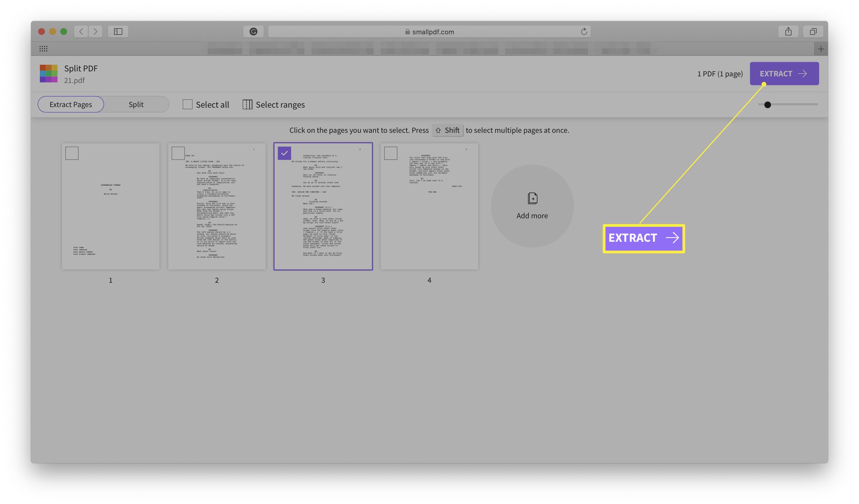This screenshot has width=859, height=504.
Task: Click the Extract Pages tab
Action: (x=70, y=104)
